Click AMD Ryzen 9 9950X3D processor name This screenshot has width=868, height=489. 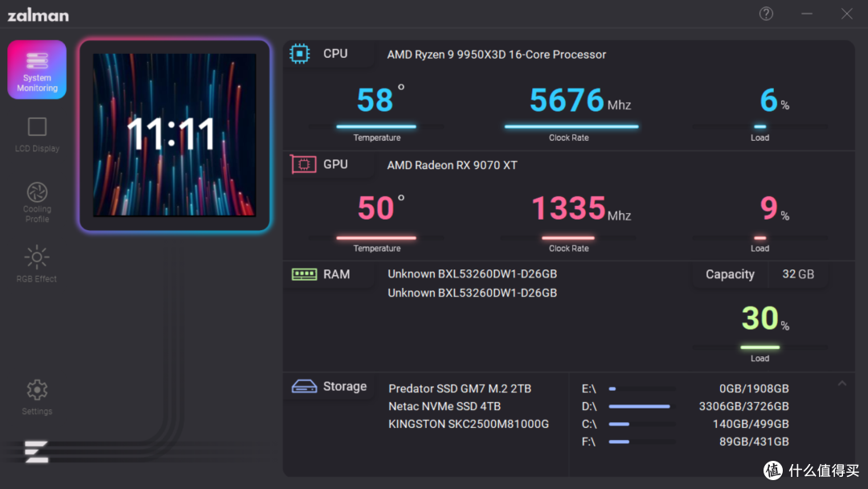tap(497, 54)
